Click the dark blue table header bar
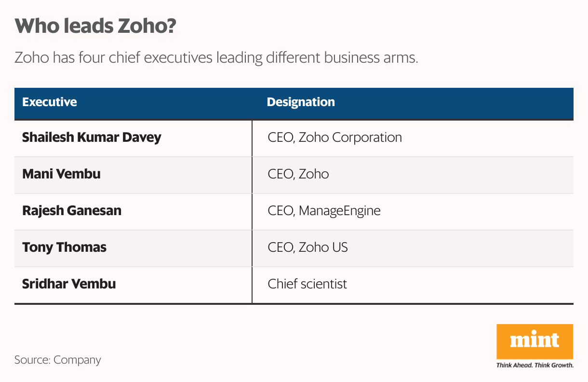The height and width of the screenshot is (382, 588). click(294, 103)
